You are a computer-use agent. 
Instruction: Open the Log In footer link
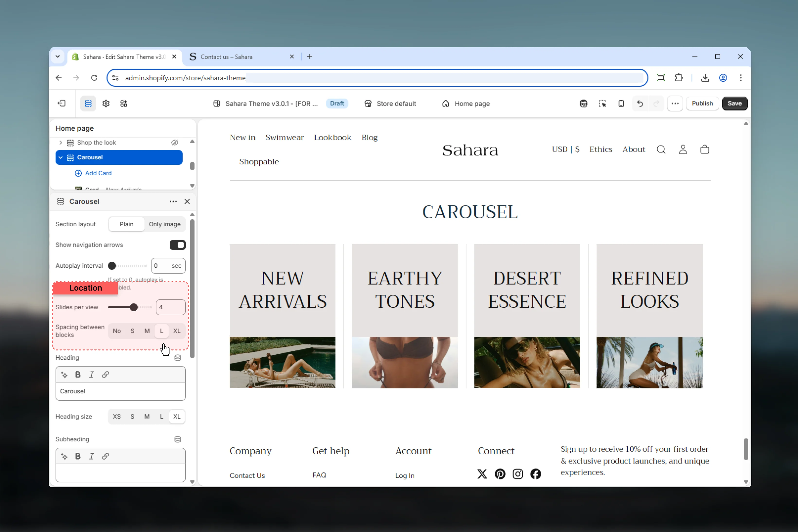pyautogui.click(x=405, y=475)
